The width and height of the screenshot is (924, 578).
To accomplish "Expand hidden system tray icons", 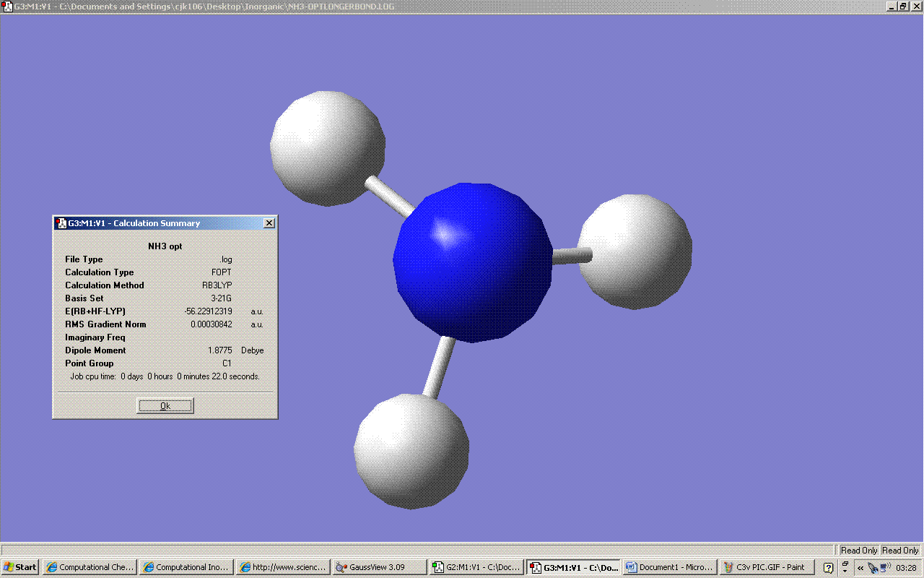I will pos(860,568).
